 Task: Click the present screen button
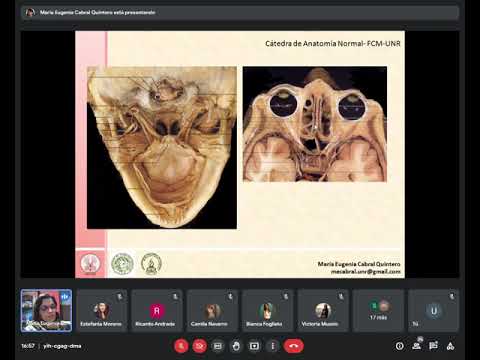pos(254,346)
